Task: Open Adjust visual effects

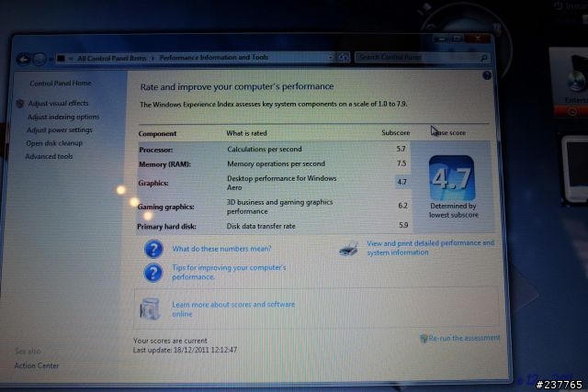Action: coord(58,103)
